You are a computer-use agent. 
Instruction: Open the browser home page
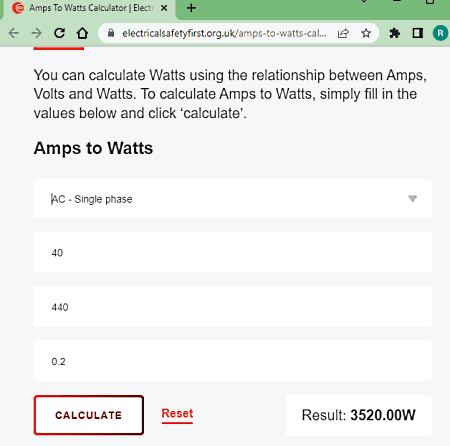(82, 33)
